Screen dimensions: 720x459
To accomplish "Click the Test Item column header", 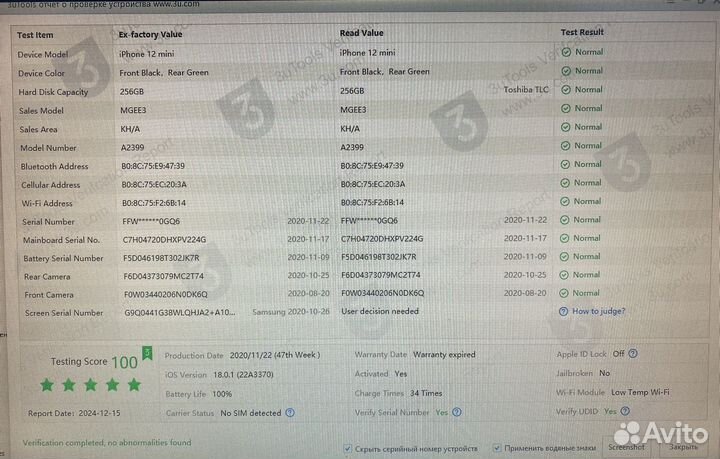I will pyautogui.click(x=38, y=33).
